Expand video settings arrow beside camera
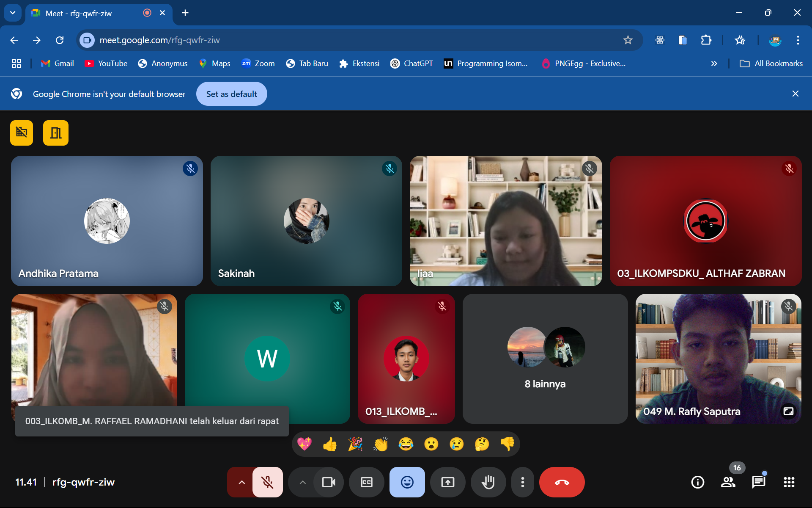812x508 pixels. point(302,482)
